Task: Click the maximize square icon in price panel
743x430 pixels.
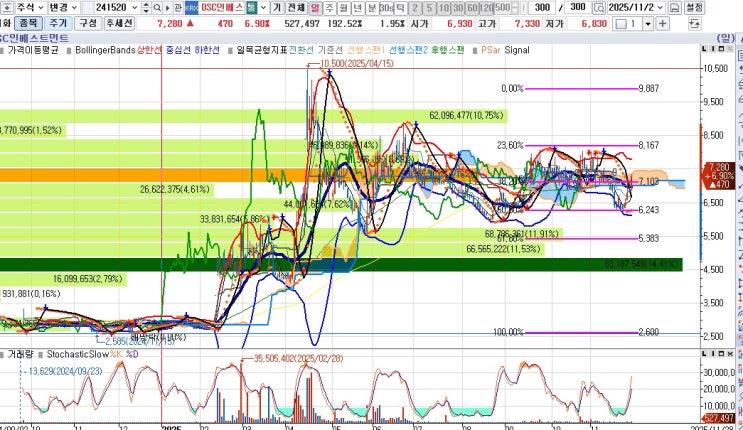Action: pyautogui.click(x=722, y=49)
